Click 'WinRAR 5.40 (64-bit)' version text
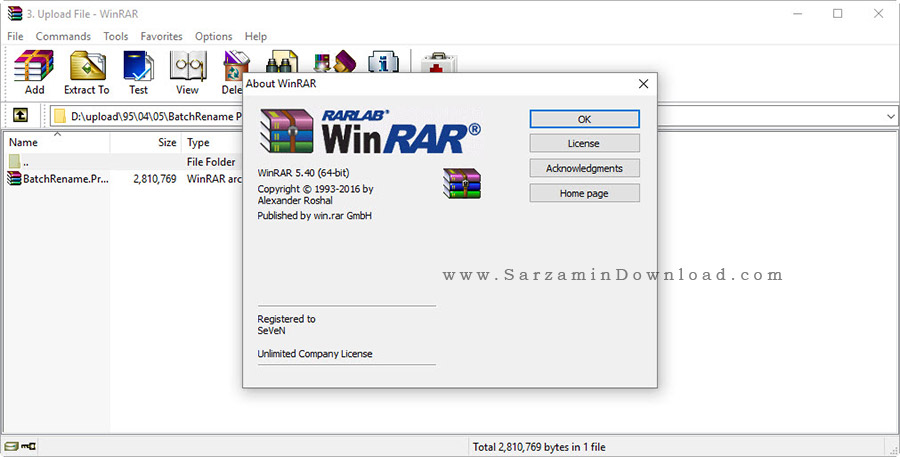The height and width of the screenshot is (457, 900). click(303, 173)
